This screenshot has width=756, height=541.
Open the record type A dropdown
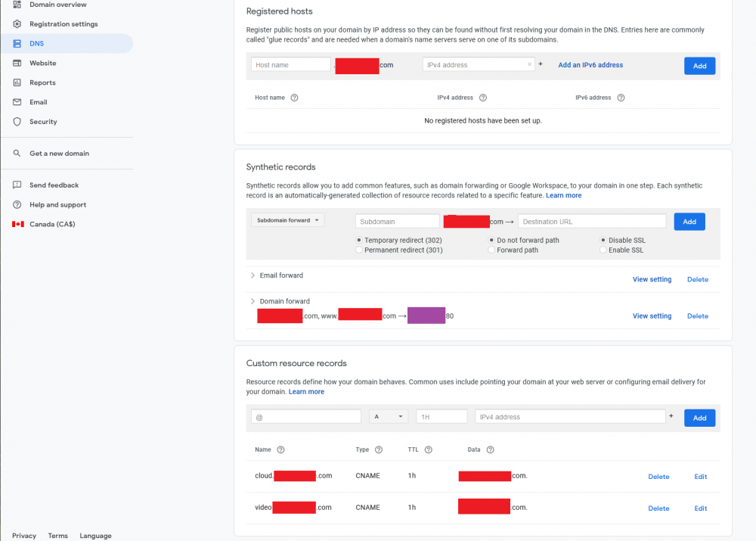click(x=389, y=416)
